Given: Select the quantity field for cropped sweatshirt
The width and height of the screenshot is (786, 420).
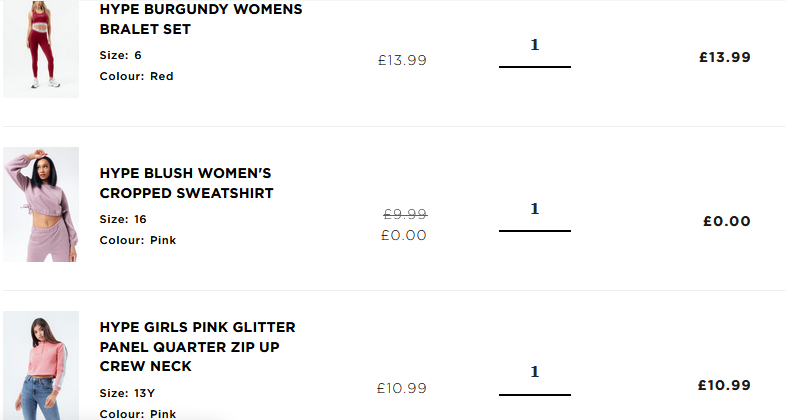Looking at the screenshot, I should [x=535, y=216].
